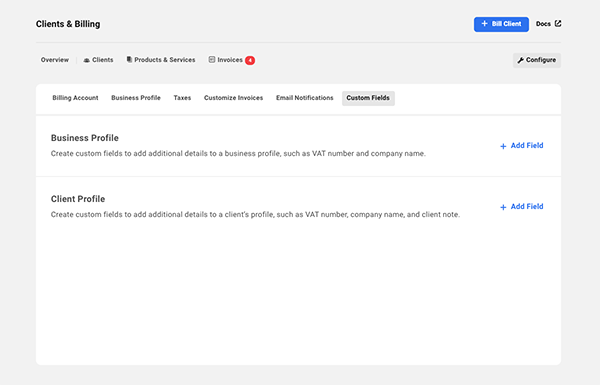600x385 pixels.
Task: Click the Invoices list icon
Action: pos(212,59)
